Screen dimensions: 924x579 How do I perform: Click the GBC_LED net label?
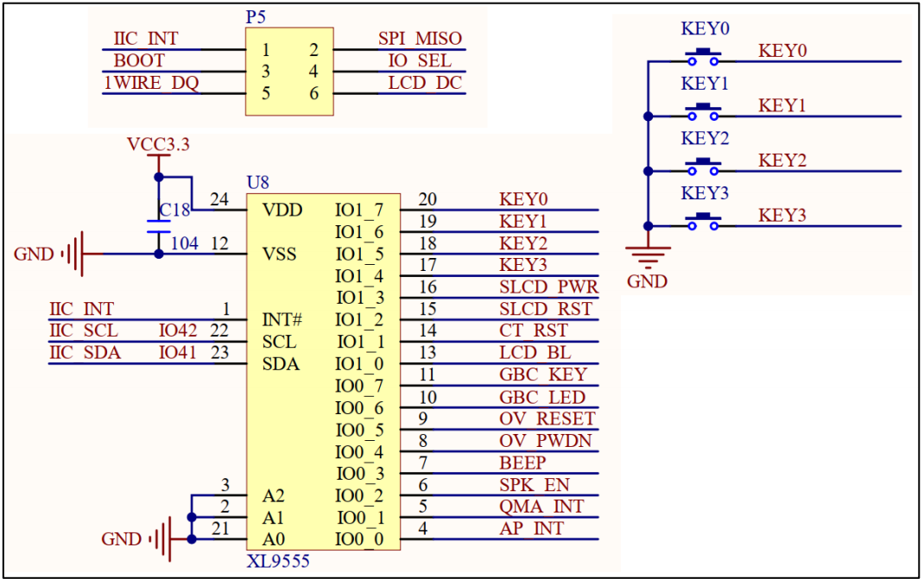pyautogui.click(x=542, y=397)
